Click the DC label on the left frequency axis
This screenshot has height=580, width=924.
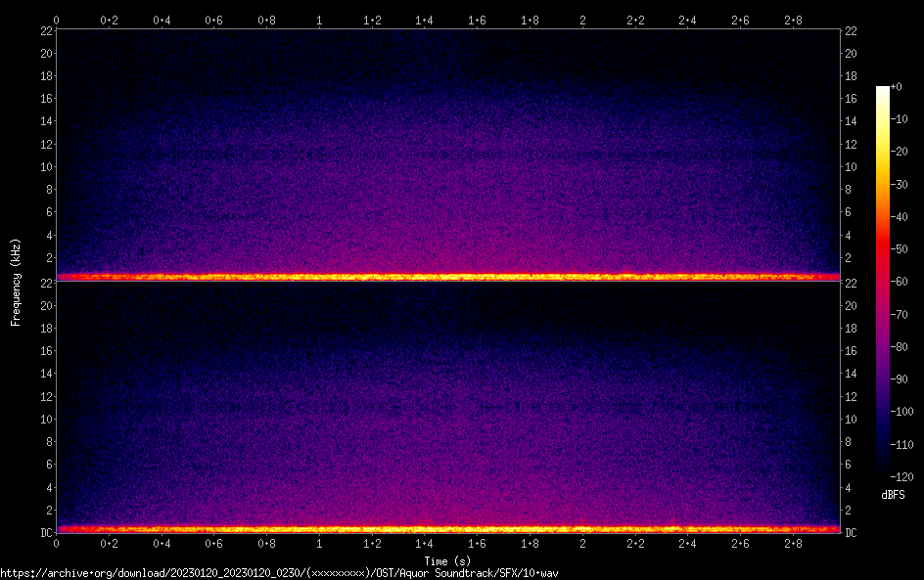pyautogui.click(x=45, y=533)
